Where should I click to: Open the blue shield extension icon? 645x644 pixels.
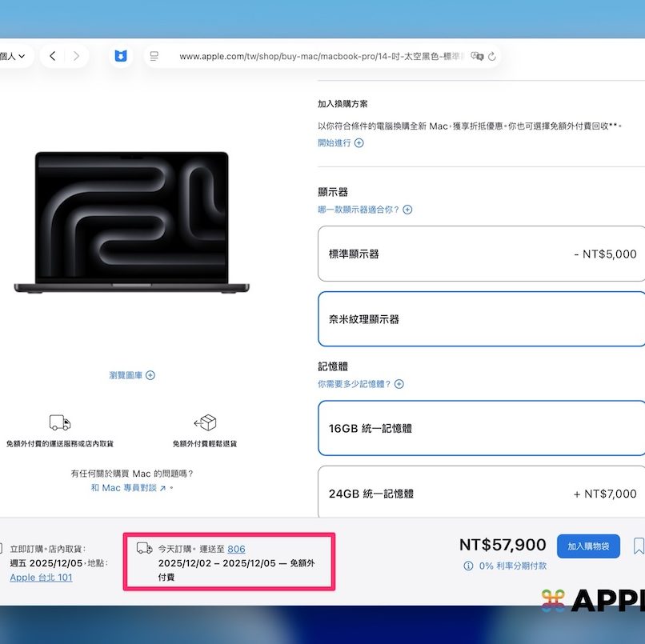coord(120,56)
